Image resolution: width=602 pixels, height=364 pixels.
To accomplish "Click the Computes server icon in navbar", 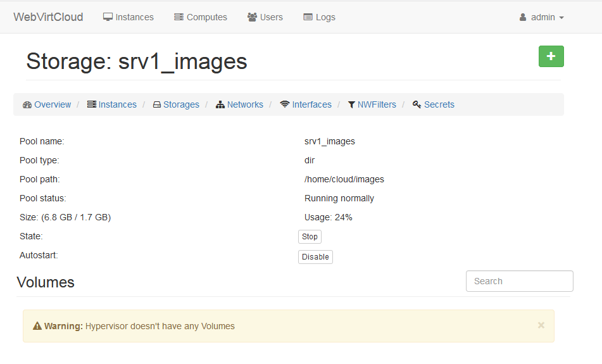I will pos(179,17).
